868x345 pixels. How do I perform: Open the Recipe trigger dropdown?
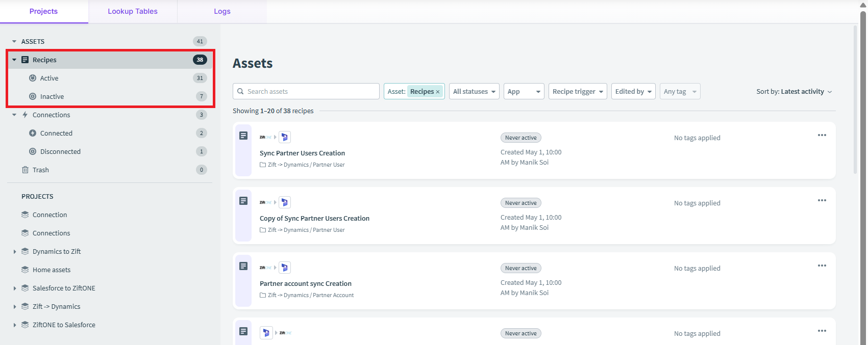click(x=578, y=91)
